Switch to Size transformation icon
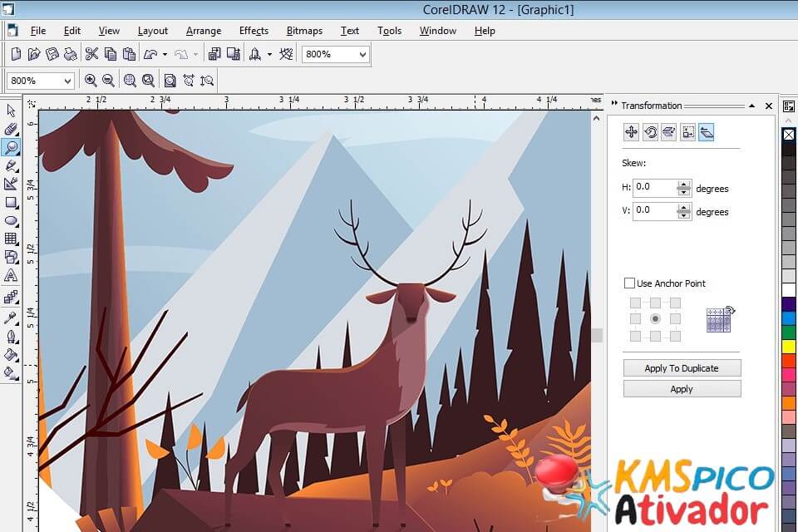This screenshot has height=532, width=798. click(687, 132)
